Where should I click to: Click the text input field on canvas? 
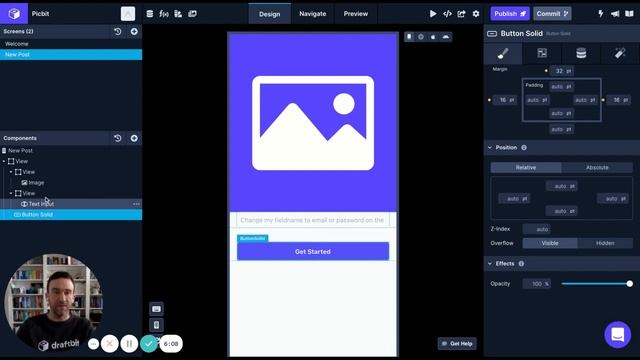(x=313, y=220)
